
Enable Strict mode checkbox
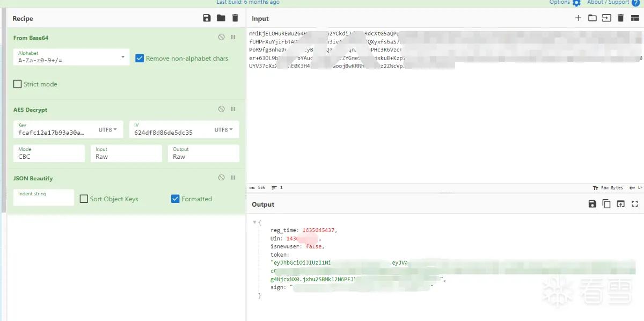pos(18,84)
